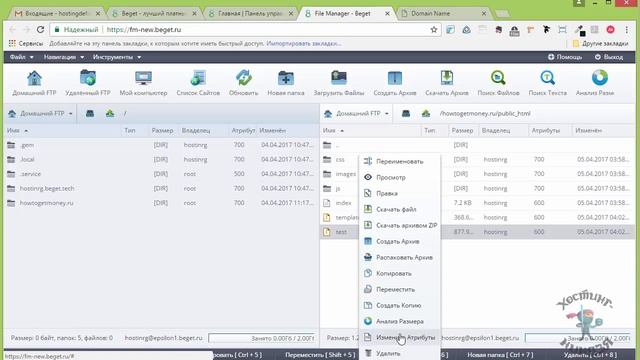Choose Изменить Атрибуты in context menu

pyautogui.click(x=400, y=338)
